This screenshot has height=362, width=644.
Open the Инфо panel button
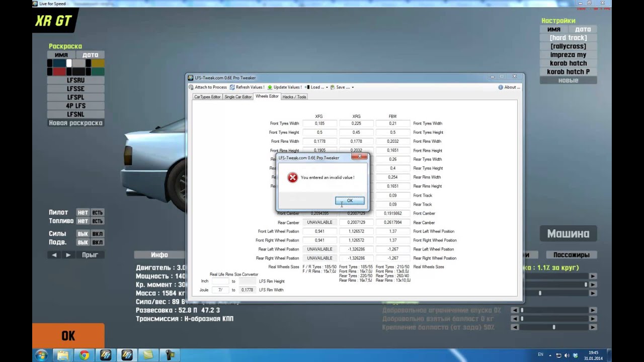[159, 255]
